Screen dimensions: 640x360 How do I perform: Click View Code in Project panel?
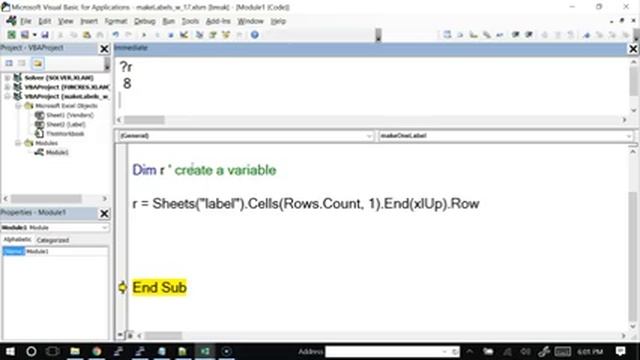click(9, 63)
